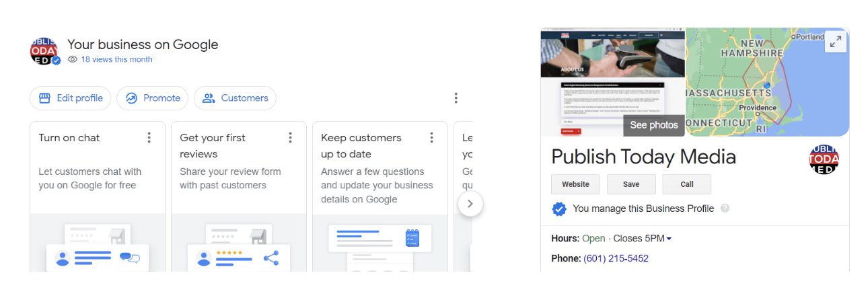Click the Publish Today Media business title
Screen dimensions: 868x308
(x=643, y=157)
